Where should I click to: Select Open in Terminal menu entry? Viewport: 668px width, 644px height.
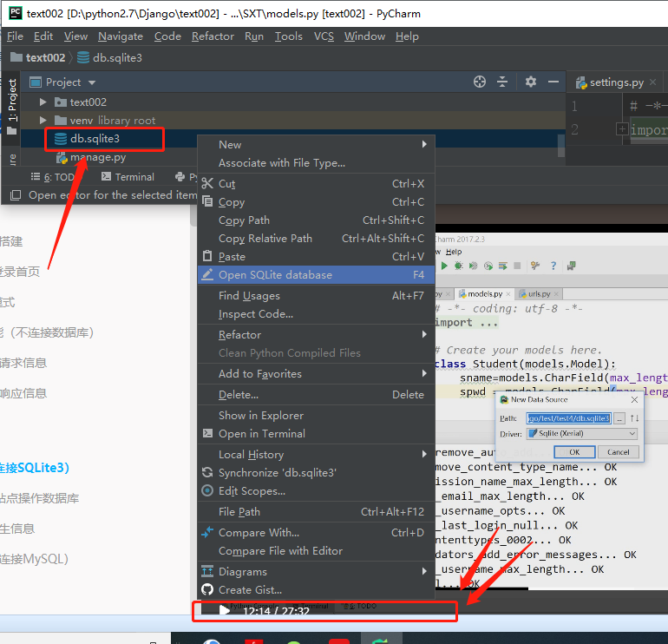pos(316,434)
